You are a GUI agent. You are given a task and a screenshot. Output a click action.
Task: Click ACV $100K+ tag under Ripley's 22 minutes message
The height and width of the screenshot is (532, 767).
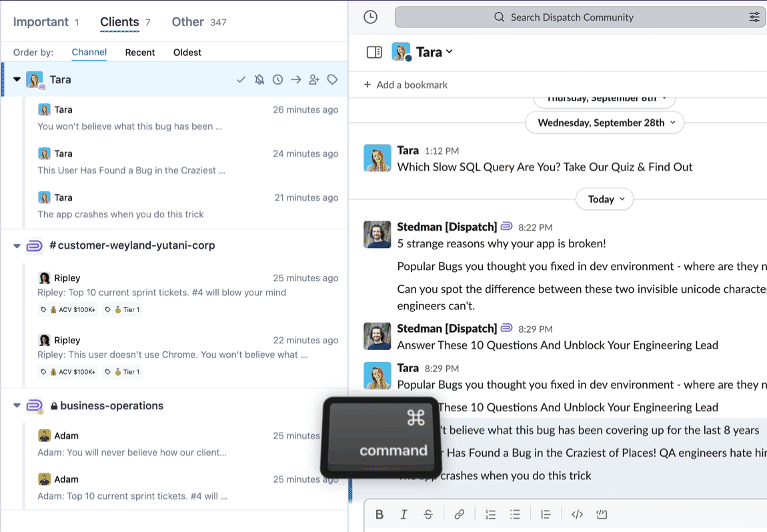pyautogui.click(x=68, y=372)
